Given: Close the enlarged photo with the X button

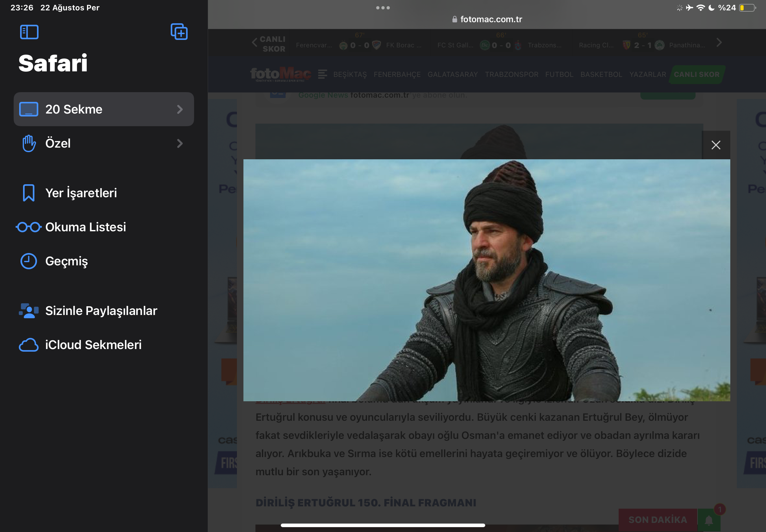Looking at the screenshot, I should pos(716,145).
